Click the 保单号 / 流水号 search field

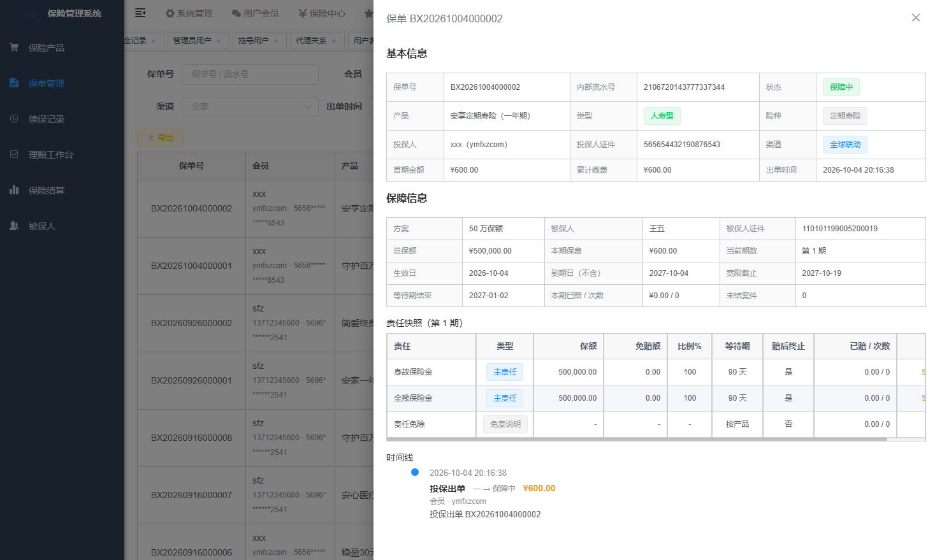pyautogui.click(x=250, y=74)
